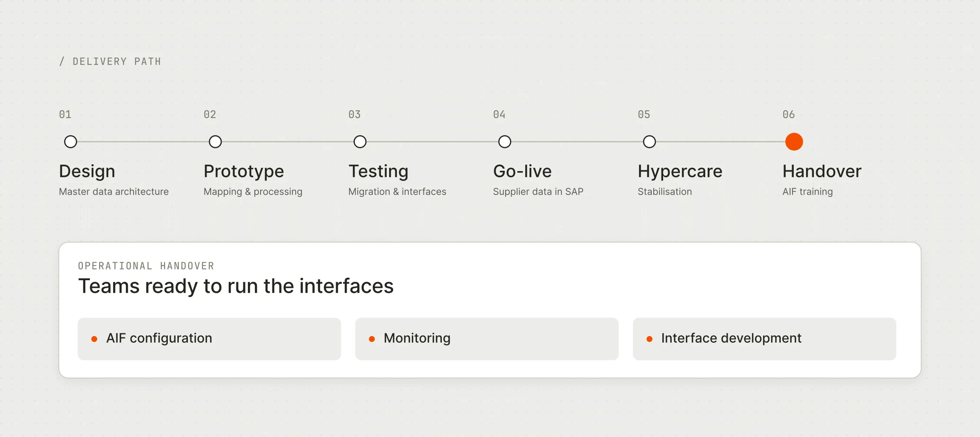Click the 'Stabilisation' subtitle
The image size is (980, 437).
[x=665, y=192]
